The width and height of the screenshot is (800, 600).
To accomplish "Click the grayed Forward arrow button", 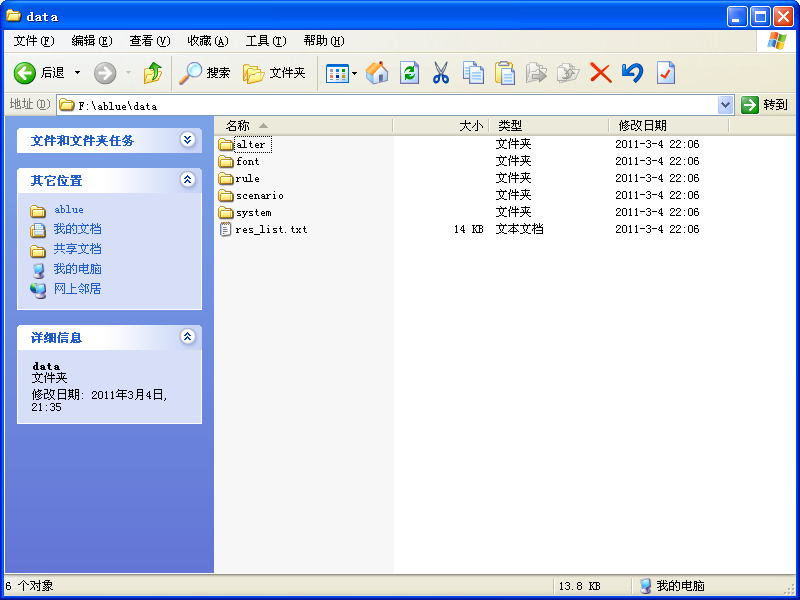I will tap(105, 73).
